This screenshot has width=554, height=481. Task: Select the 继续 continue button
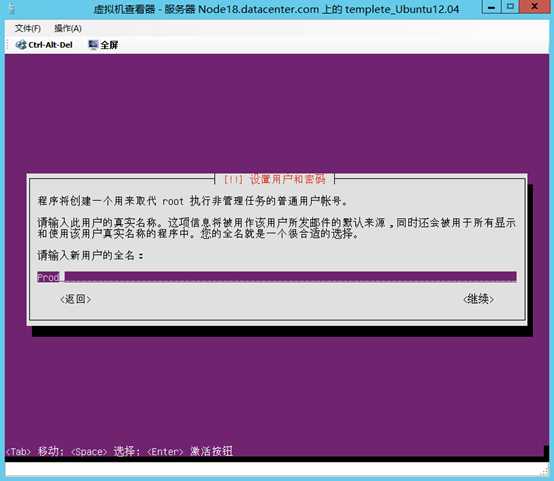478,299
